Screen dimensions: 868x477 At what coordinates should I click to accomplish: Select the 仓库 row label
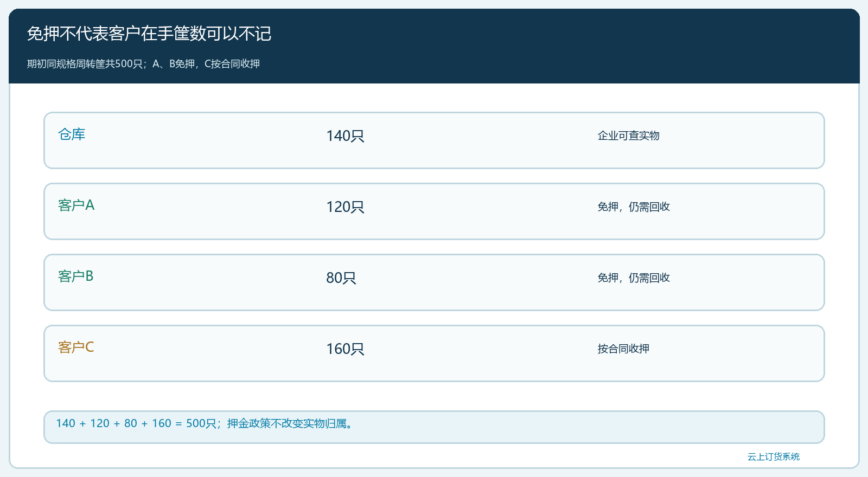(x=72, y=134)
